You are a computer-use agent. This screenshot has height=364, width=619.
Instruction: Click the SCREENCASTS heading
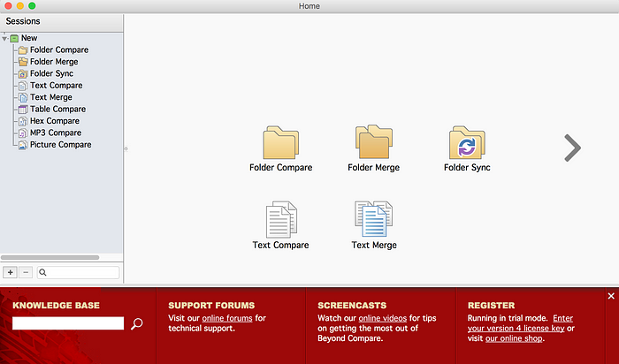point(352,305)
